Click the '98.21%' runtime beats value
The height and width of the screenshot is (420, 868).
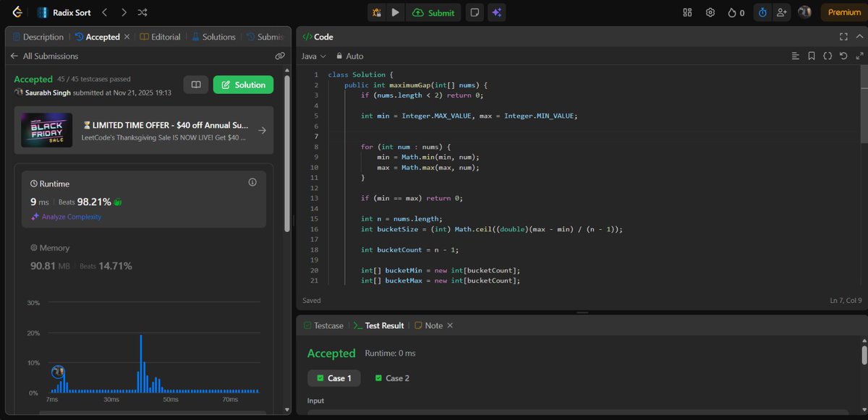(95, 202)
